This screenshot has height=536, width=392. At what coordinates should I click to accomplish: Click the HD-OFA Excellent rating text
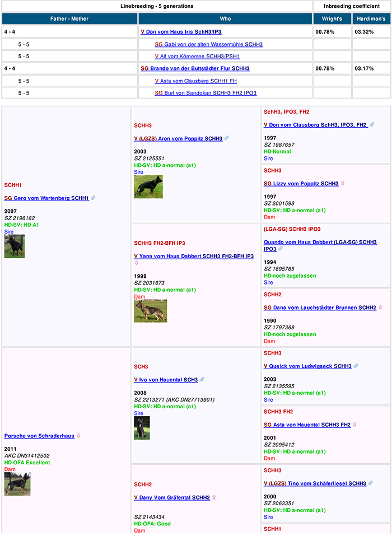[27, 463]
